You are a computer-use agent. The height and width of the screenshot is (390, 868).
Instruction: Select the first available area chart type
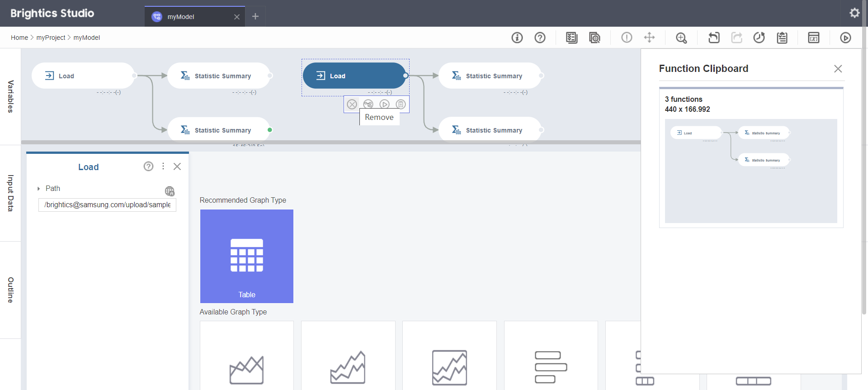247,356
